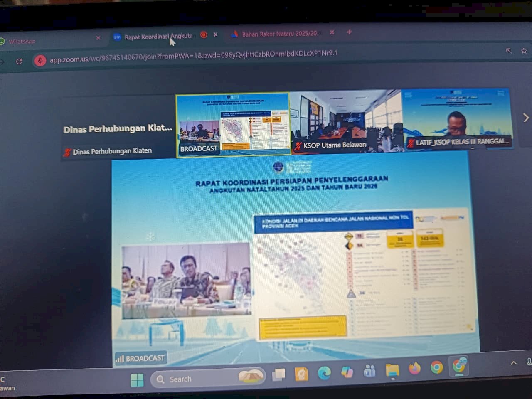Viewport: 532px width, 399px height.
Task: Unmute the Dinas Perhubungan Klaten microphone
Action: pos(67,150)
